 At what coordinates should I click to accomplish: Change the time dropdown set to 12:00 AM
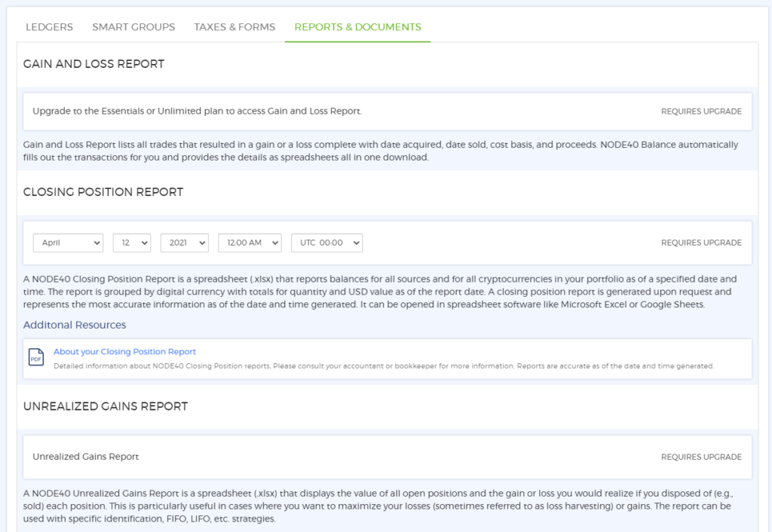pyautogui.click(x=250, y=243)
